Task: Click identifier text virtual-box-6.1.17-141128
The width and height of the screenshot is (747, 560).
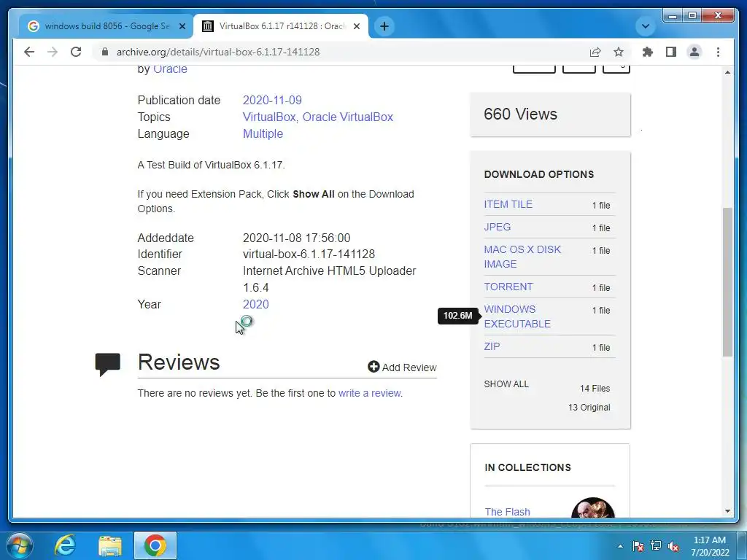Action: point(309,254)
